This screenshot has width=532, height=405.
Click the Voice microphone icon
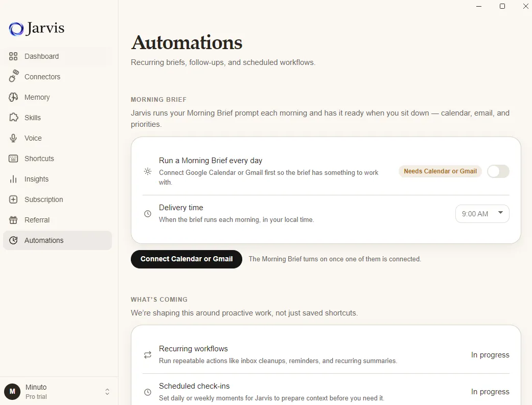[13, 138]
